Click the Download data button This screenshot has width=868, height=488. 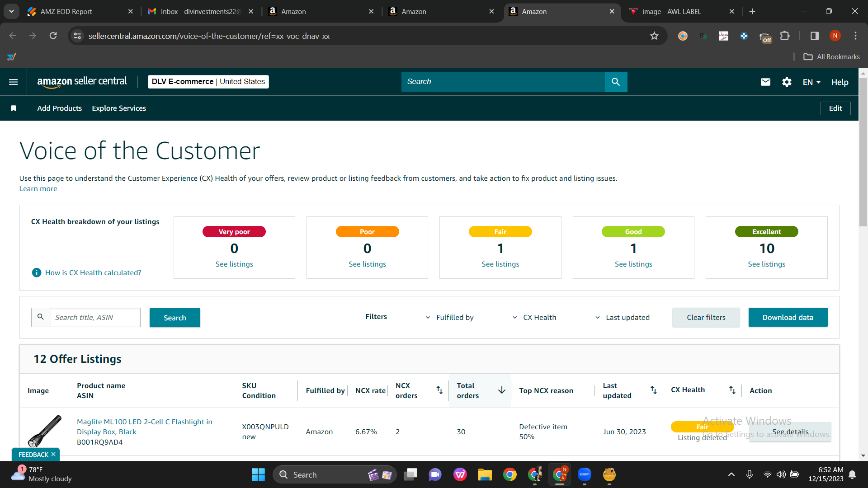pos(788,317)
